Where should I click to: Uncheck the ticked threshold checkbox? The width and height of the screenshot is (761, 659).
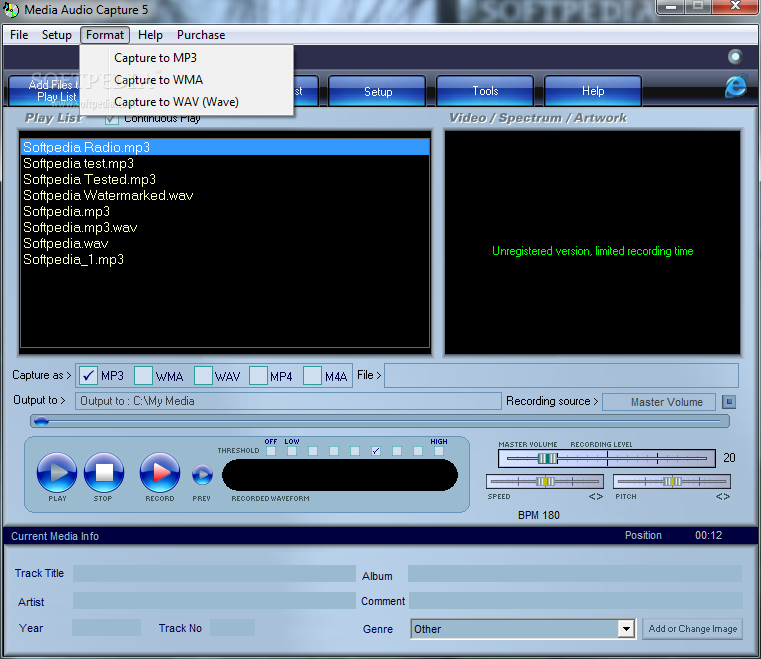point(376,451)
